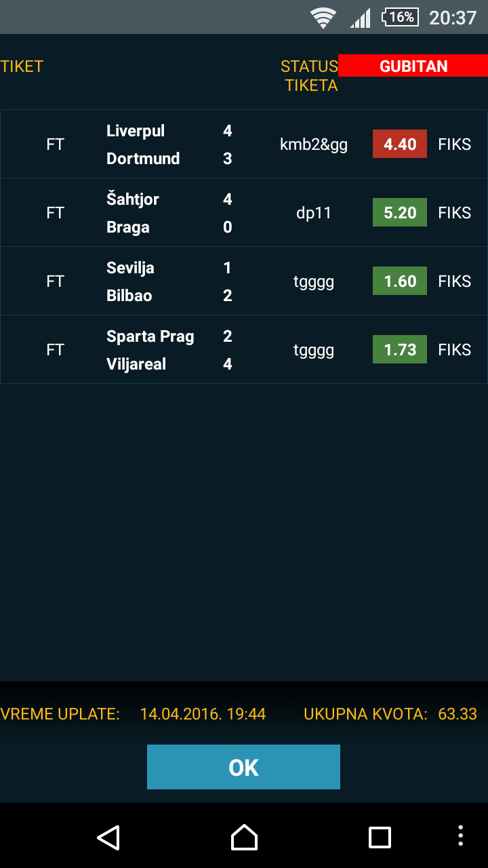Tap the Wi-Fi status icon
The height and width of the screenshot is (868, 488).
click(323, 18)
